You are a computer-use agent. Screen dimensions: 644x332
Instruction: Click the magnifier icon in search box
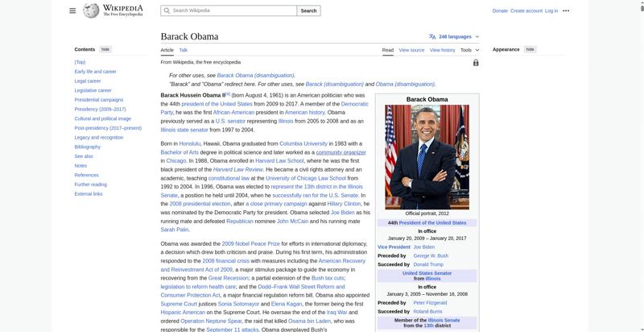pyautogui.click(x=167, y=10)
